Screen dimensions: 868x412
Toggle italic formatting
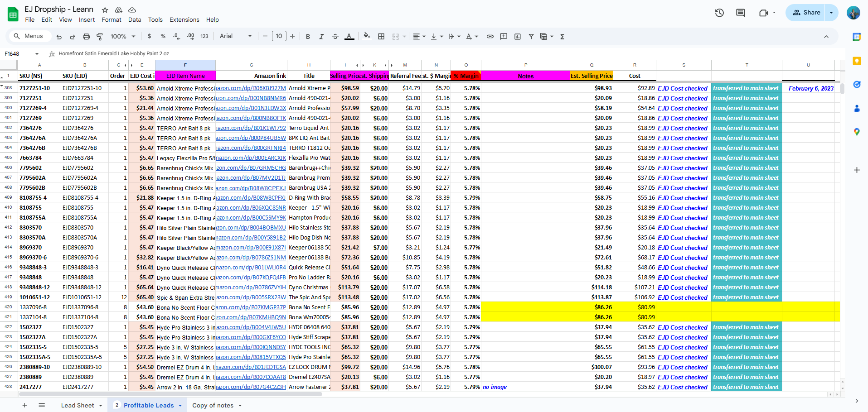(x=321, y=37)
